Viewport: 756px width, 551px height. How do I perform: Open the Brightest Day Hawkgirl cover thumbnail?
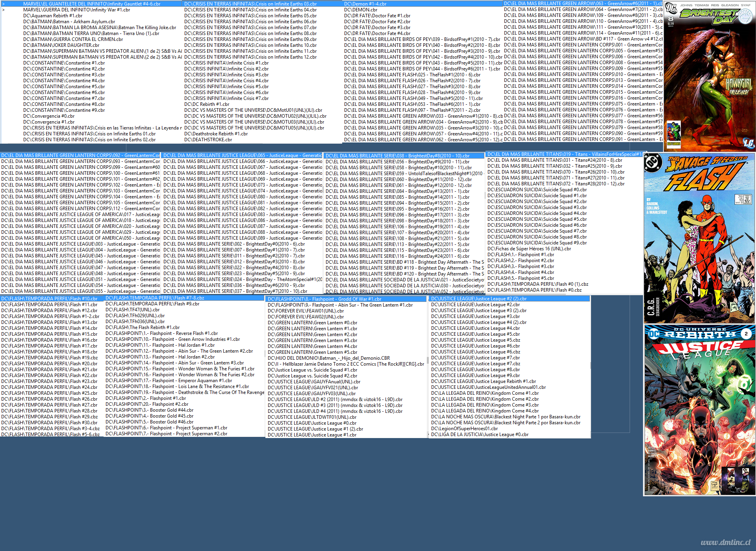710,76
